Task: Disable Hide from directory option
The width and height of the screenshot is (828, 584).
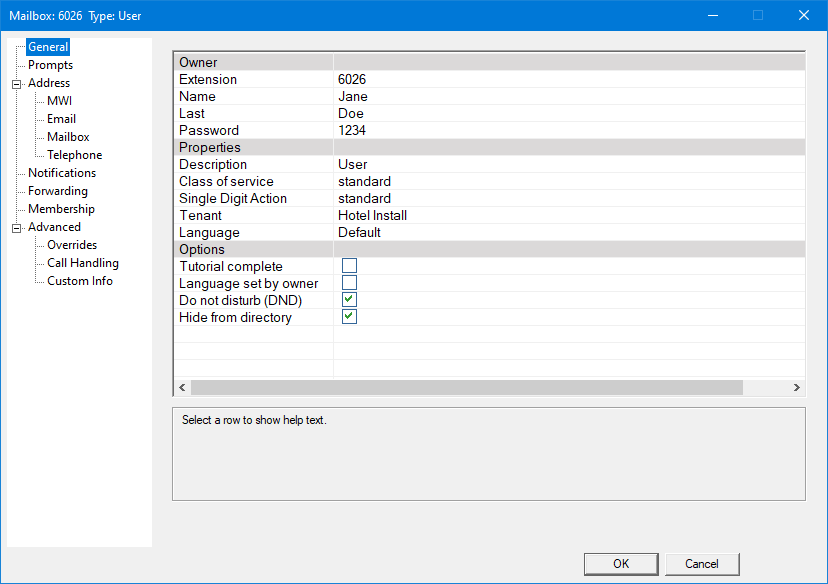Action: point(349,317)
